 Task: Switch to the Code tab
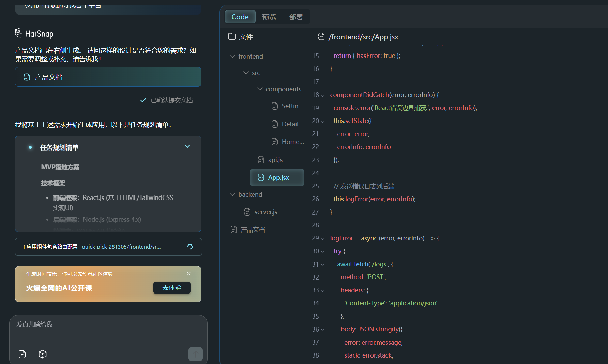click(x=240, y=17)
